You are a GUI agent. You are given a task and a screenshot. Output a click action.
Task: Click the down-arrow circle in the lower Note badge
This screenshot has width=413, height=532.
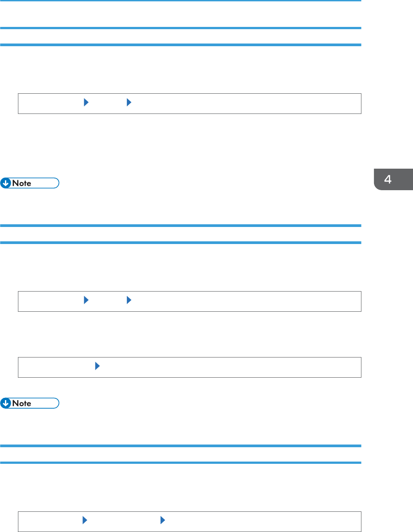5,403
